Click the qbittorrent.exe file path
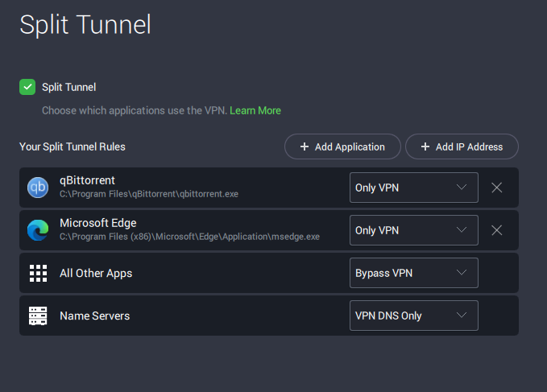547x392 pixels. 149,194
